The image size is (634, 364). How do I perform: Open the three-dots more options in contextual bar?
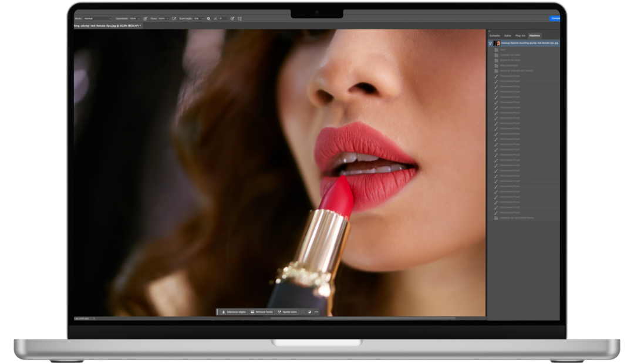point(316,312)
